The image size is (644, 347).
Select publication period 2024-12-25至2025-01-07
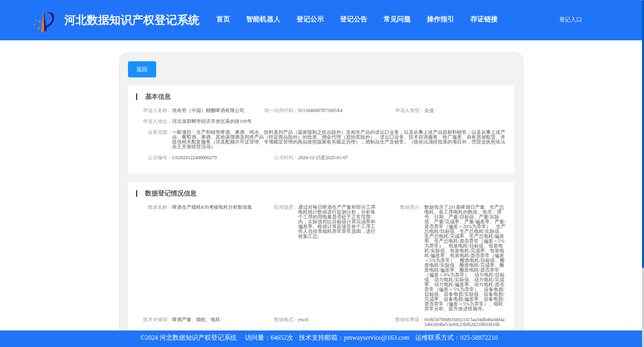323,158
